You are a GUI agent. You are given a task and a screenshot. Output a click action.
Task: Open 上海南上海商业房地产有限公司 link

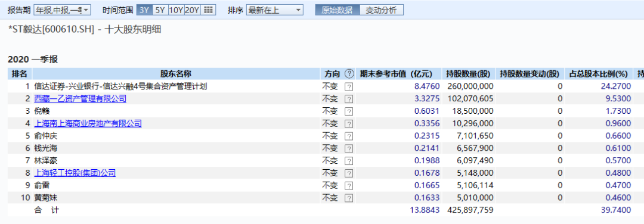click(88, 123)
